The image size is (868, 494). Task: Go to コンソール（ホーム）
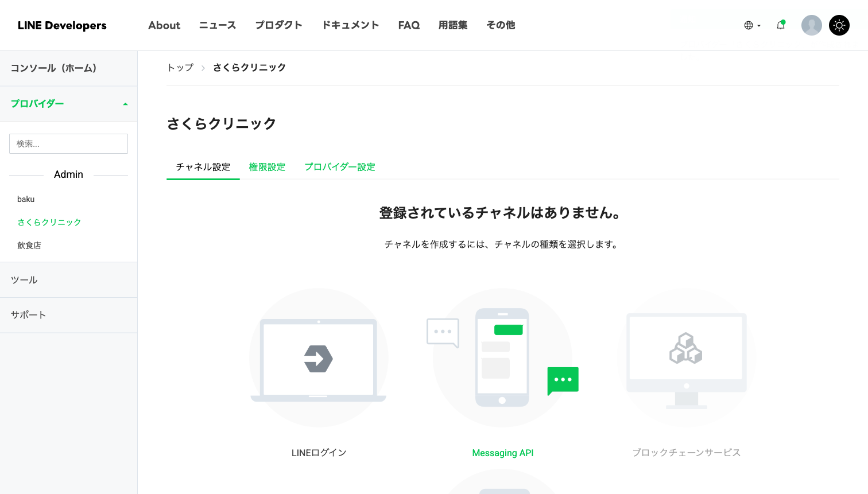click(x=68, y=68)
